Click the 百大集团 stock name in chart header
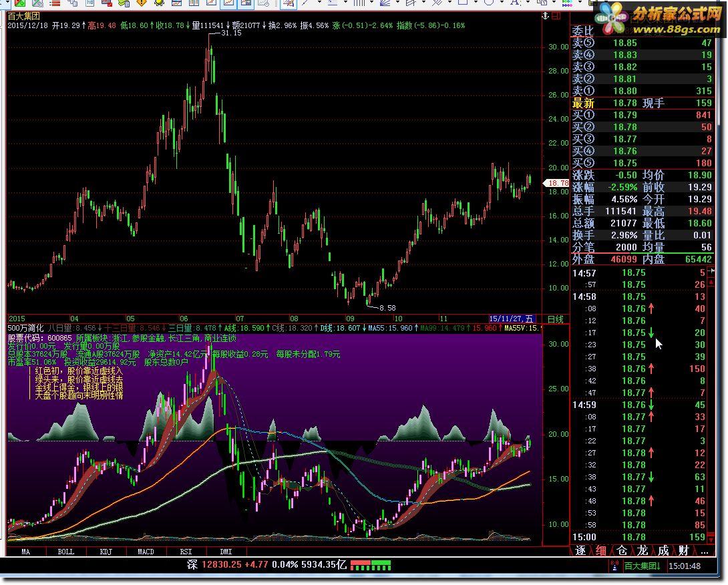The width and height of the screenshot is (728, 585). (23, 16)
